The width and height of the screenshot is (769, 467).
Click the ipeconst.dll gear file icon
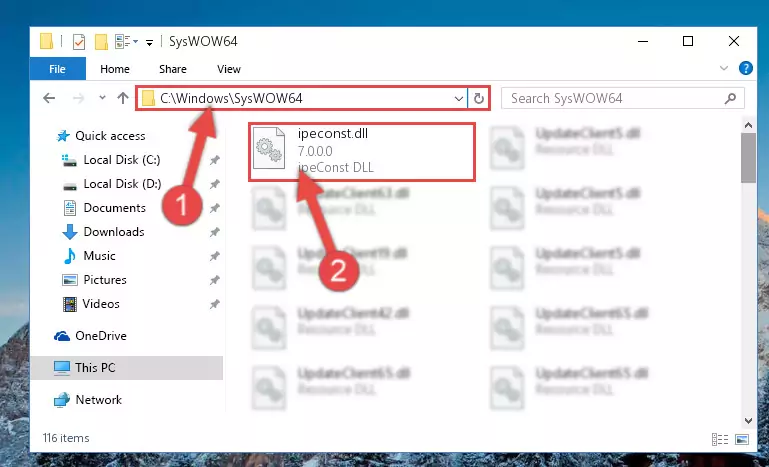coord(269,148)
